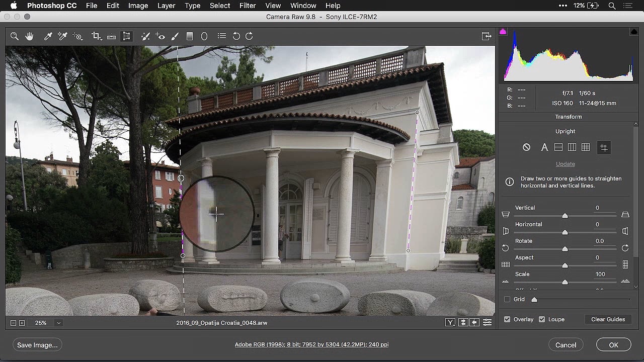Open the Apple menu

[14, 6]
